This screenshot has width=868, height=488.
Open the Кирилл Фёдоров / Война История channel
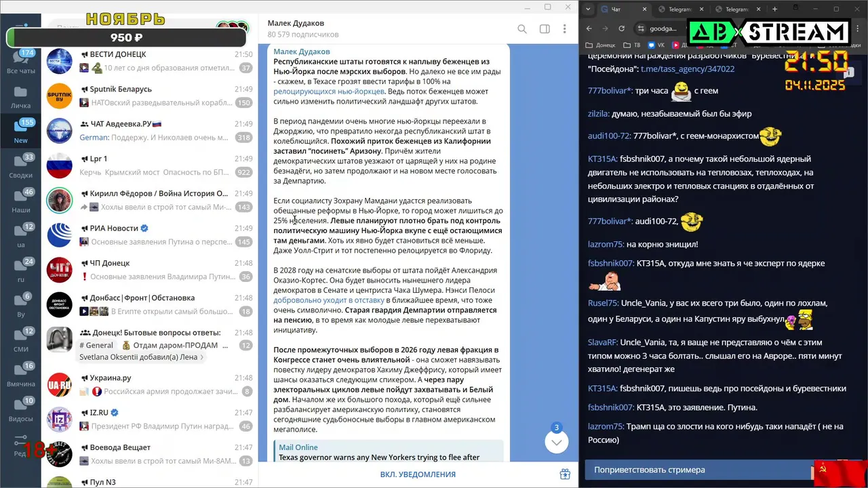pos(149,201)
